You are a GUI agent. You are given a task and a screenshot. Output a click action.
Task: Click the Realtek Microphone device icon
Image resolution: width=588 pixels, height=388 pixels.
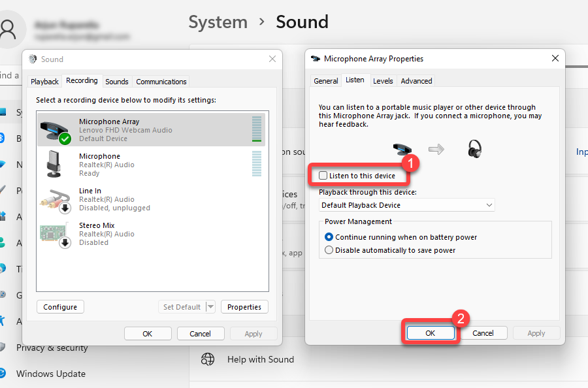pos(55,164)
